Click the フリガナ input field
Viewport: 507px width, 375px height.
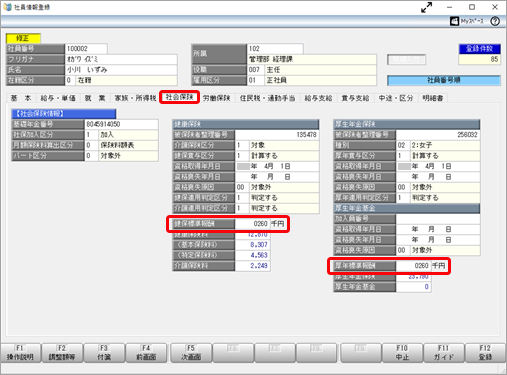[x=121, y=59]
